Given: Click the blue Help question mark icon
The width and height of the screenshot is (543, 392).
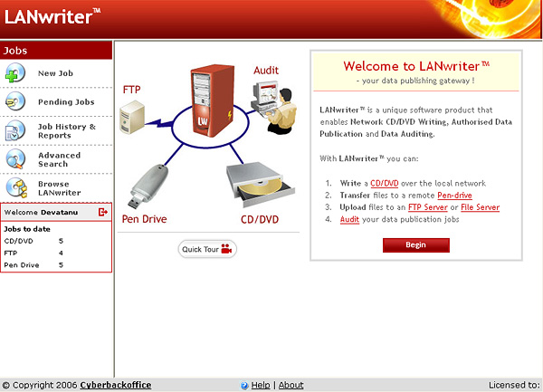Looking at the screenshot, I should click(x=244, y=385).
